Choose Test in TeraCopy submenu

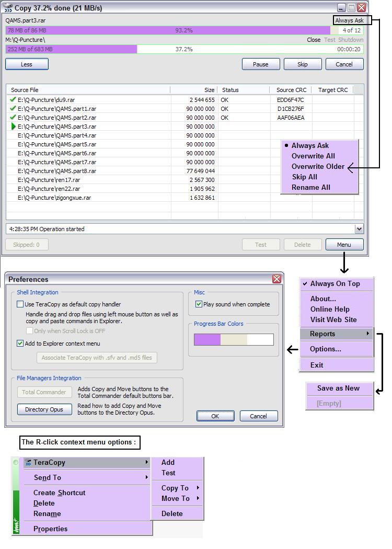point(168,473)
